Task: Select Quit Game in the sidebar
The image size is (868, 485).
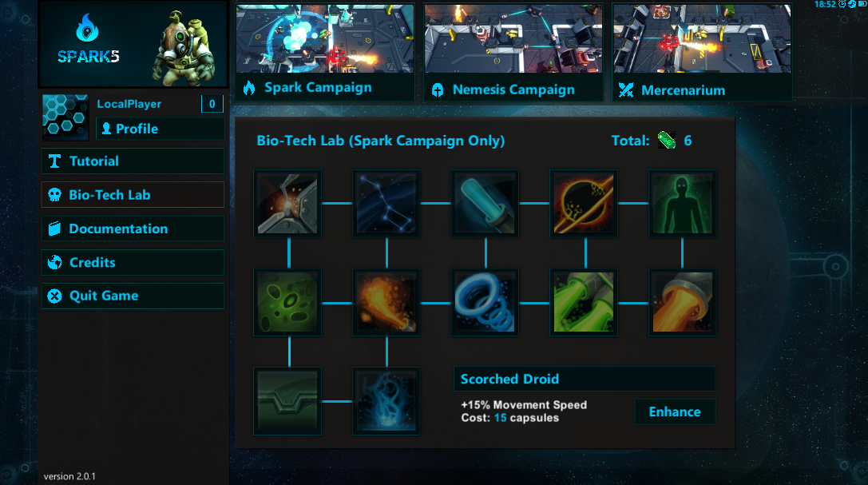Action: point(133,296)
